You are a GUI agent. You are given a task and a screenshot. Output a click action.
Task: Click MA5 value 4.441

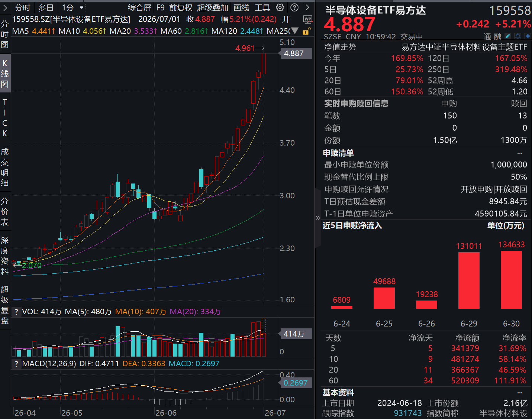pyautogui.click(x=43, y=31)
